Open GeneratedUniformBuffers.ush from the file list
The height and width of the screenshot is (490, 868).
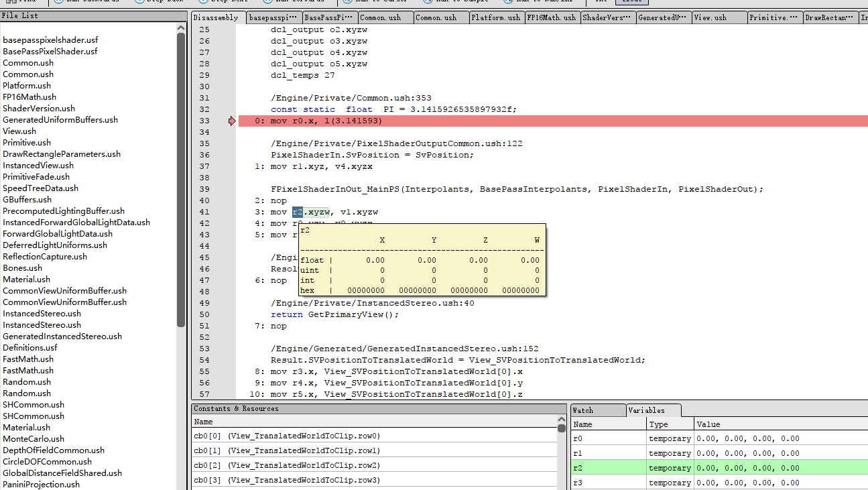[x=60, y=119]
